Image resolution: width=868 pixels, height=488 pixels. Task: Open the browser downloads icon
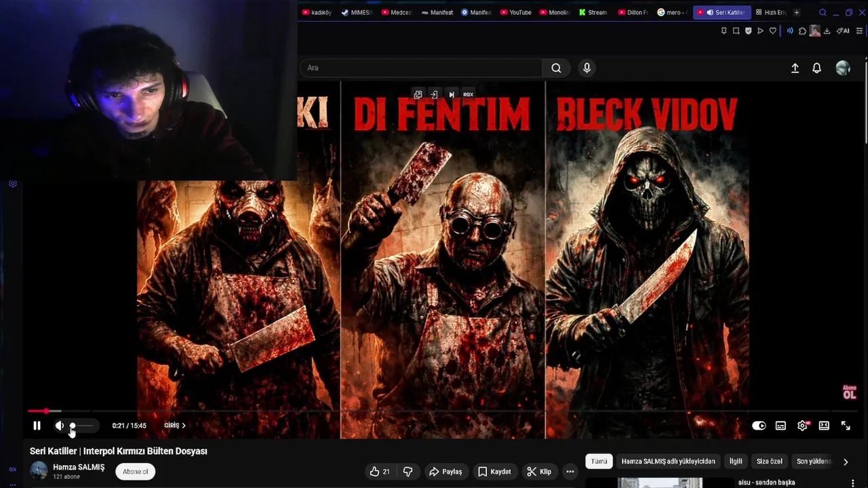tap(827, 30)
